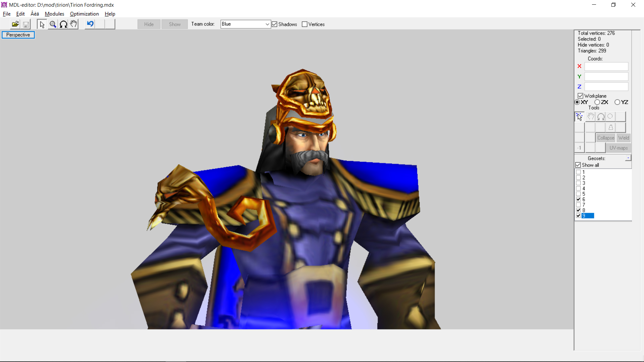Open a model file with the folder icon

tap(15, 24)
